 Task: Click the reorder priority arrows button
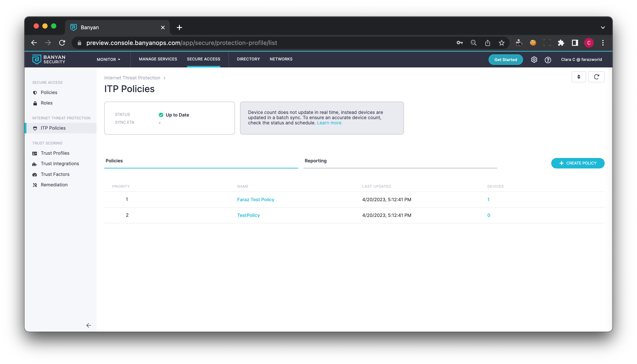point(578,77)
